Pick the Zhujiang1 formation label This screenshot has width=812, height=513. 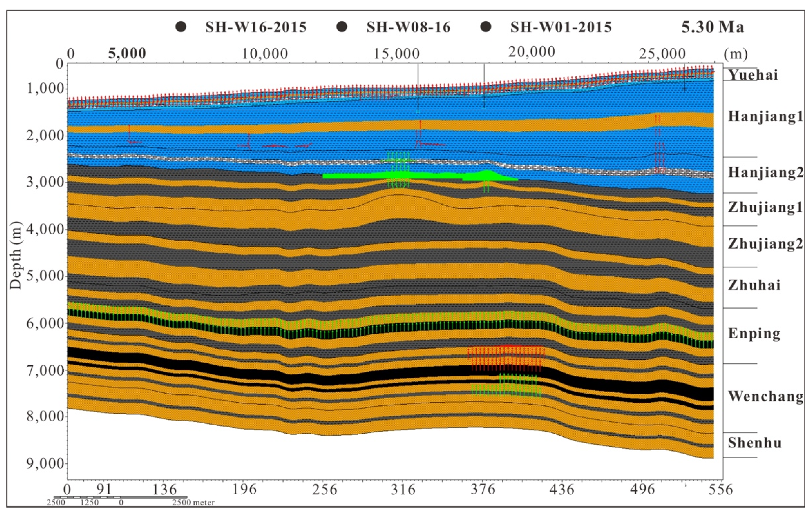point(765,207)
